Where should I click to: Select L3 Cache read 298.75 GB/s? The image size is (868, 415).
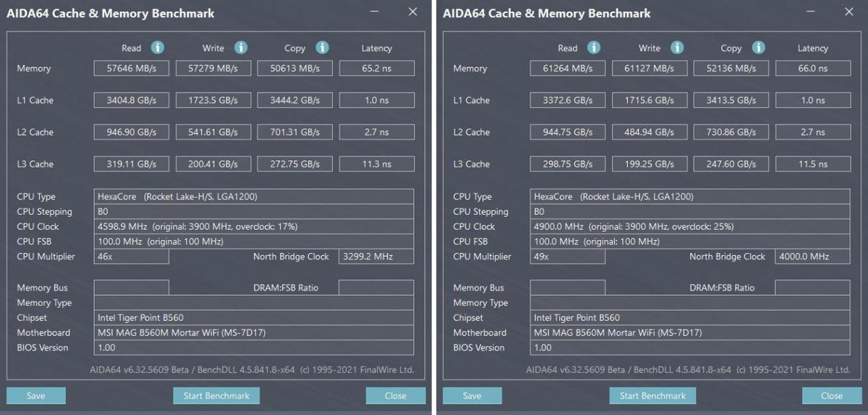(x=568, y=163)
